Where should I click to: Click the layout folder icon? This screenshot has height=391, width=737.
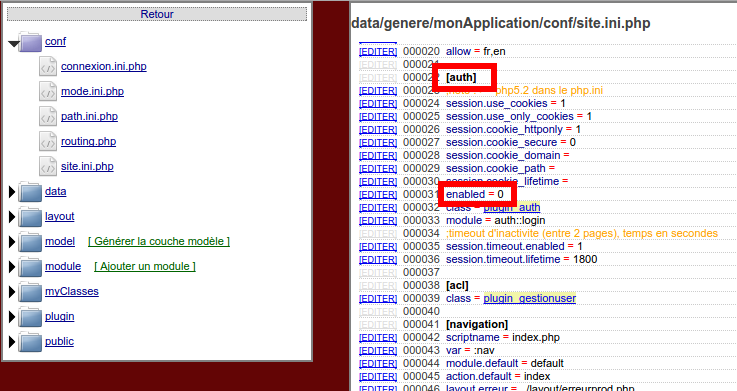pos(31,217)
